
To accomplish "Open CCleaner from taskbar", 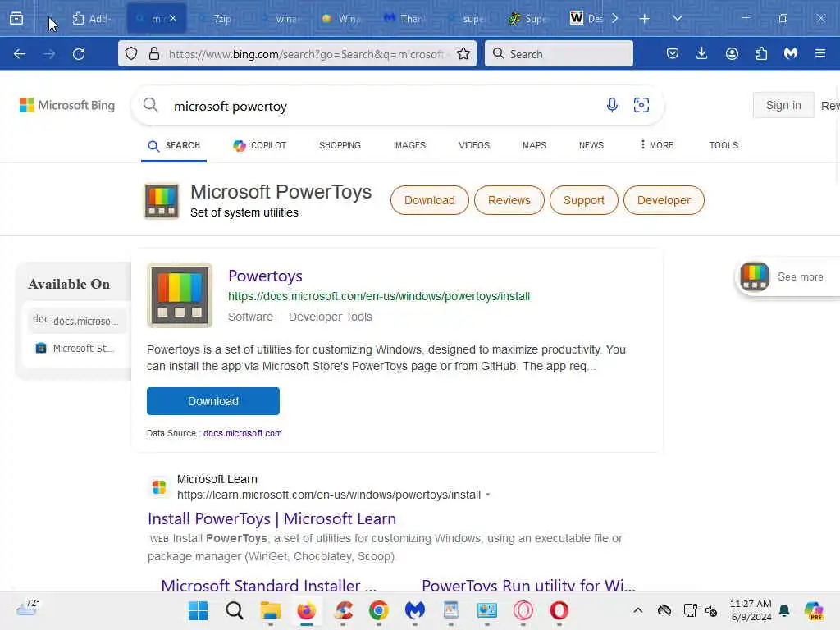I will click(343, 610).
